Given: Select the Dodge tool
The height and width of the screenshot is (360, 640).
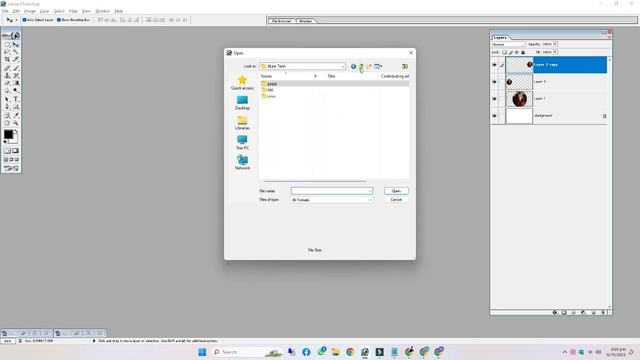Looking at the screenshot, I should pos(16,90).
